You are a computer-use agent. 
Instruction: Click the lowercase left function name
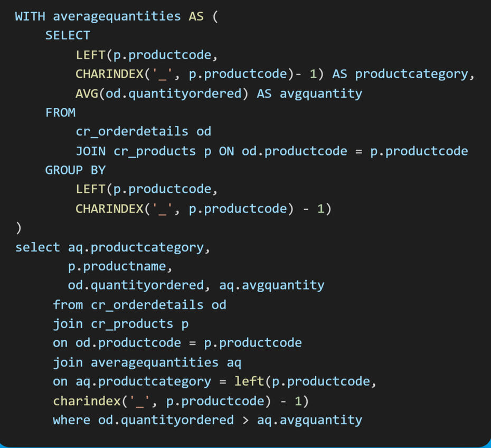[249, 381]
